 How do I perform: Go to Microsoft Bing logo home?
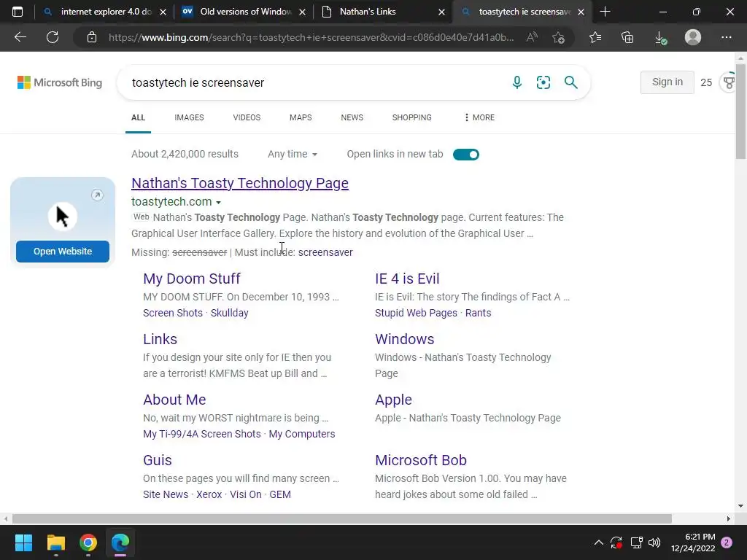pyautogui.click(x=60, y=82)
